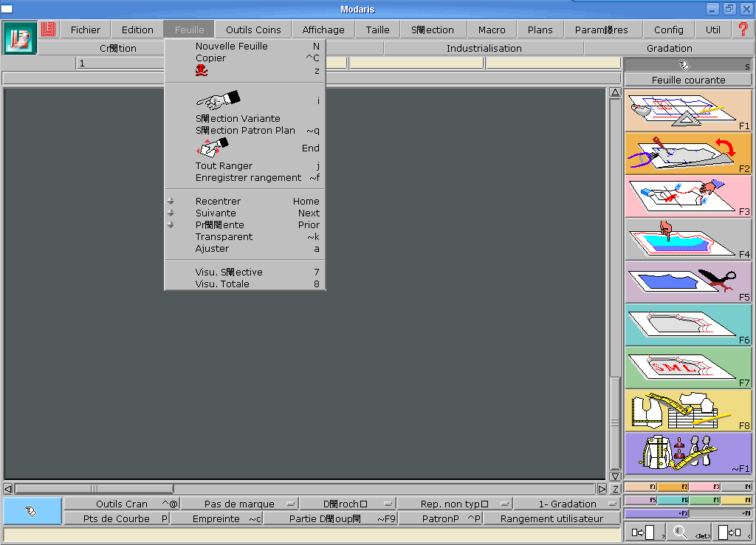This screenshot has height=545, width=756.
Task: Open help with the red question mark
Action: point(743,30)
